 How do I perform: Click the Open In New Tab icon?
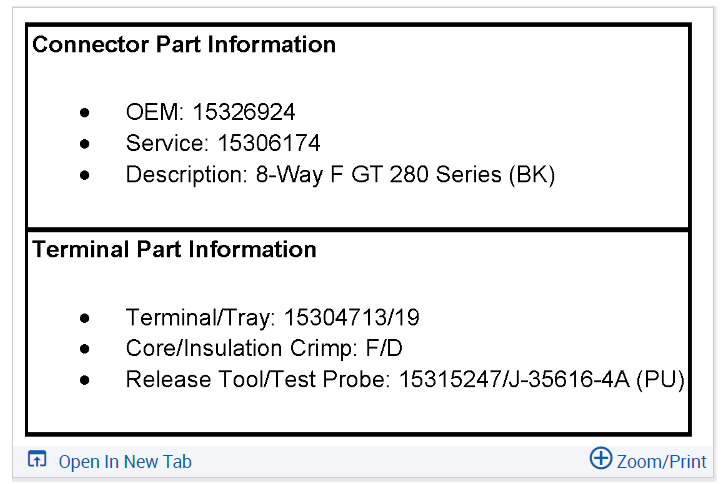pos(37,461)
